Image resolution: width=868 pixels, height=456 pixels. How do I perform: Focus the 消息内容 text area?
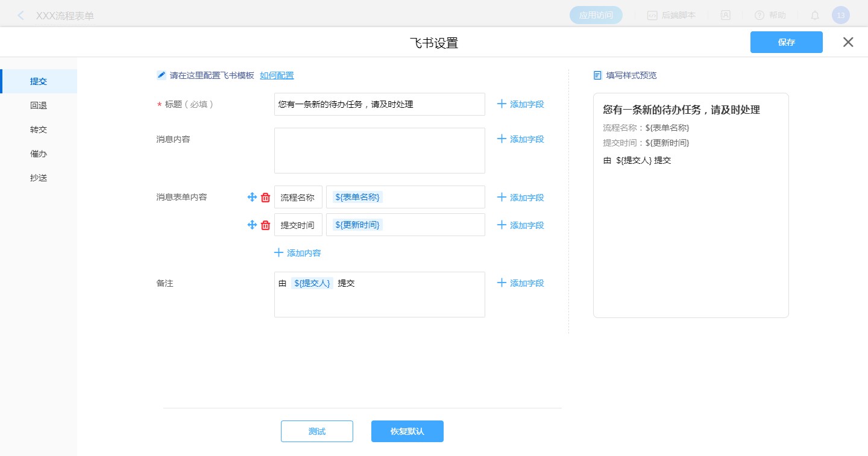coord(379,151)
